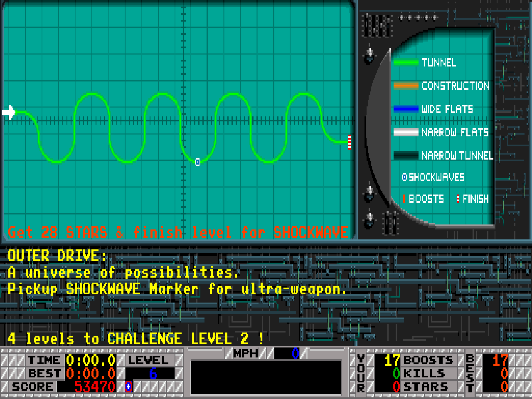Click the white Narrow Flats legend swatch
The height and width of the screenshot is (399, 532).
(x=406, y=132)
